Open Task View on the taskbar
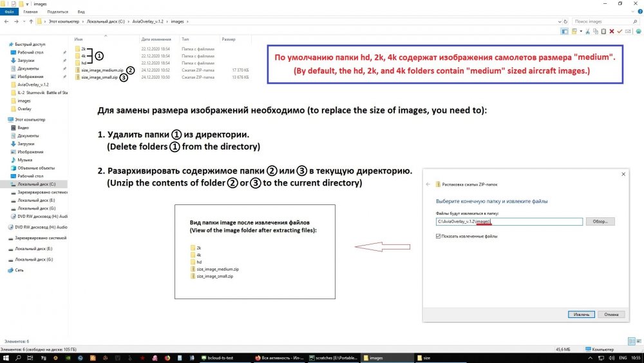The width and height of the screenshot is (644, 363). pos(30,358)
